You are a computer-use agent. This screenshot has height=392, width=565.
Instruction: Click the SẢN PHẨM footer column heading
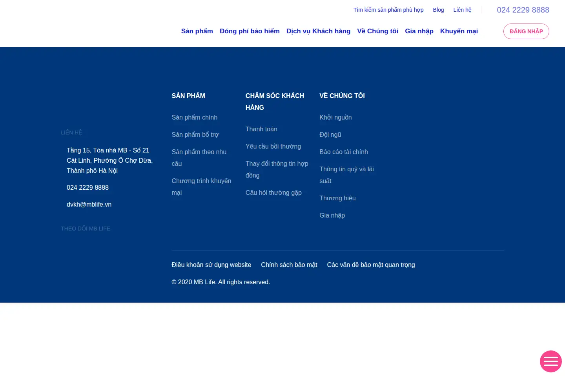tap(188, 96)
